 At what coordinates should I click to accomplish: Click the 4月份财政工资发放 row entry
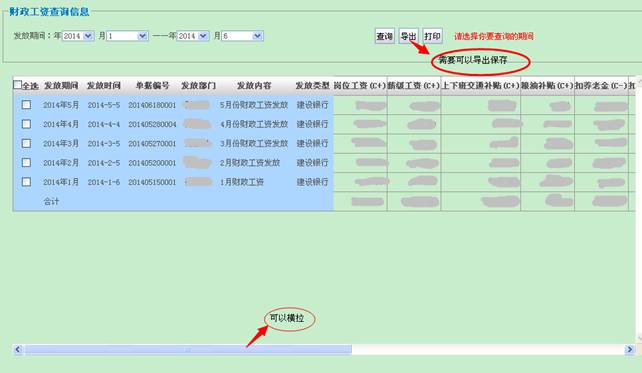254,124
